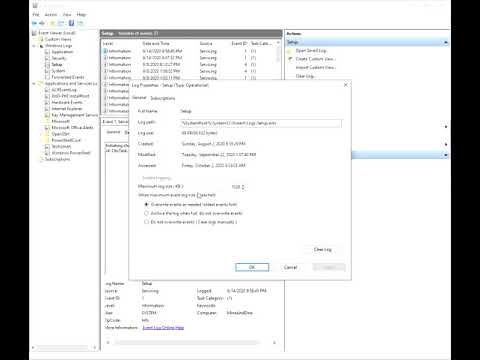The height and width of the screenshot is (360, 480).
Task: Collapse the Windows Logs tree node
Action: 34,46
